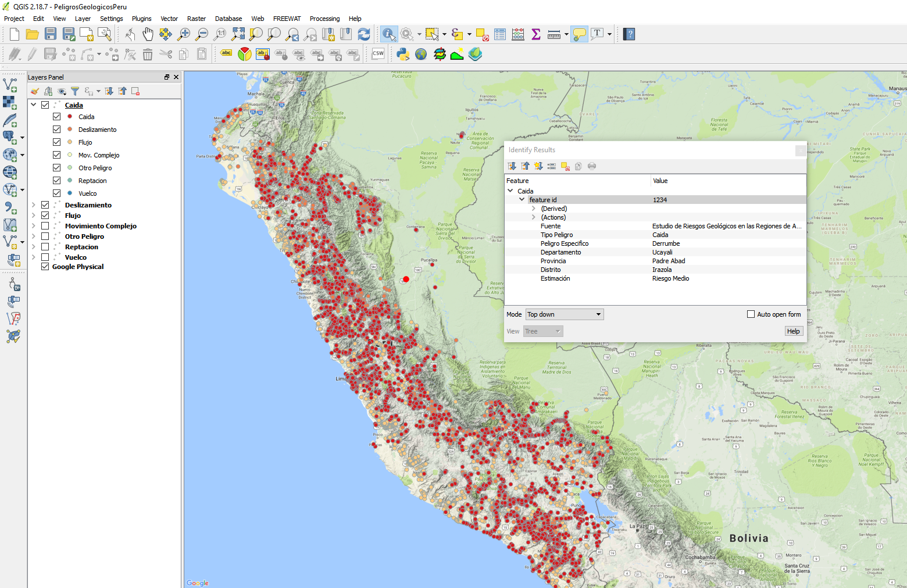Add vector layer from the side toolbar
The width and height of the screenshot is (907, 588).
[x=10, y=85]
